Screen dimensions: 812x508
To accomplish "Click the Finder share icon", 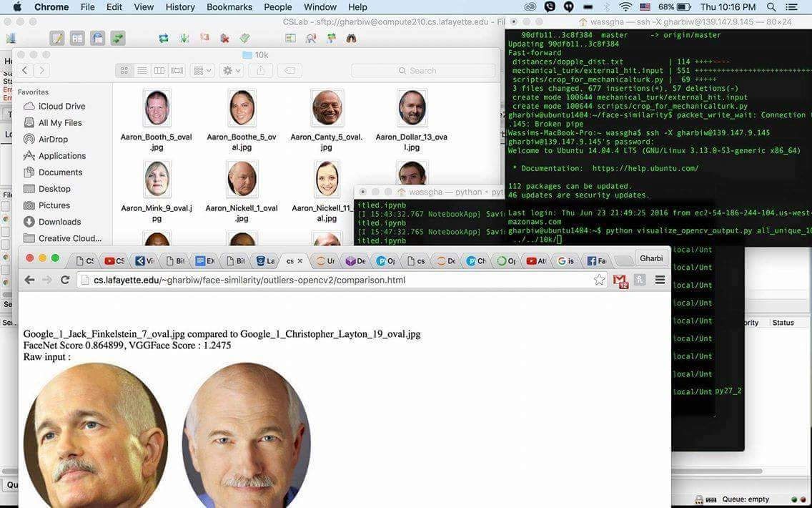I will (x=261, y=70).
